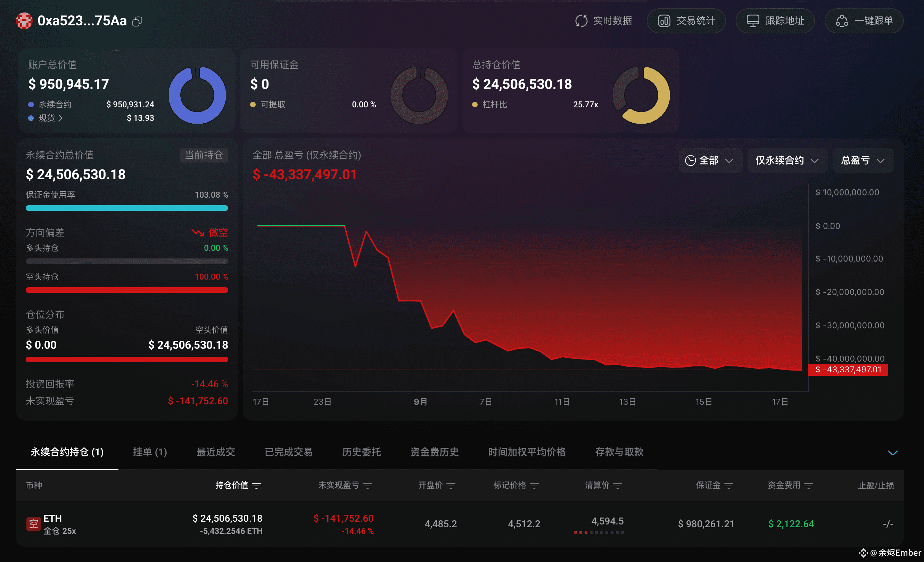The height and width of the screenshot is (562, 924).
Task: Expand the 现货 spot chevron
Action: coord(60,118)
